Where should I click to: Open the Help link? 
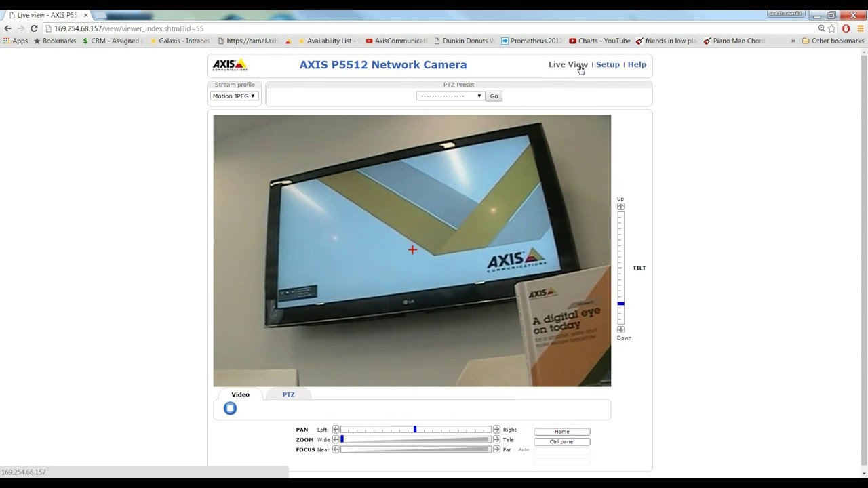pos(637,64)
